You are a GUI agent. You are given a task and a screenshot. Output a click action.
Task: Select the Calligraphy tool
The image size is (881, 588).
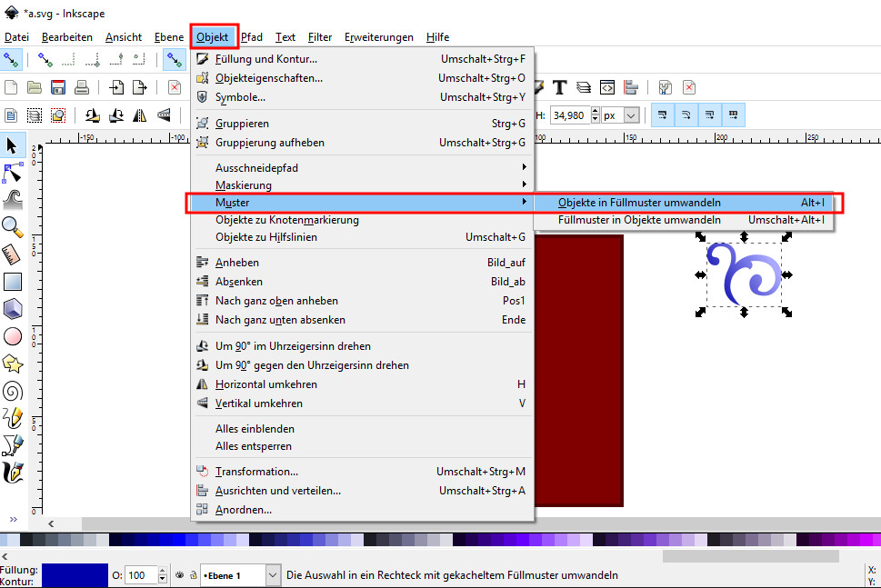click(12, 473)
